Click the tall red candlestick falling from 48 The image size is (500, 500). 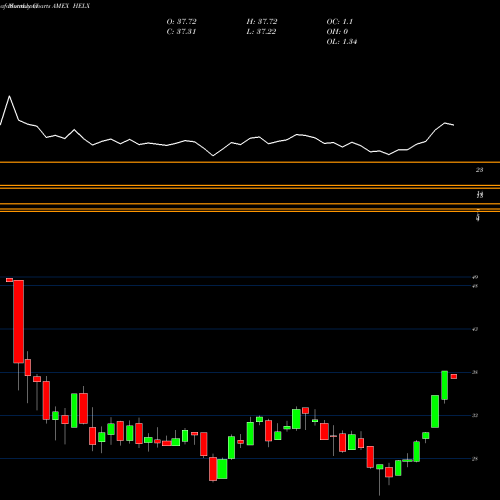point(19,321)
